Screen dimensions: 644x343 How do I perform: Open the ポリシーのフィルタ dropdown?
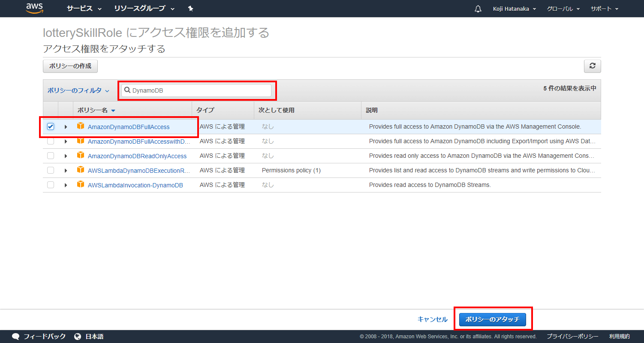point(78,90)
